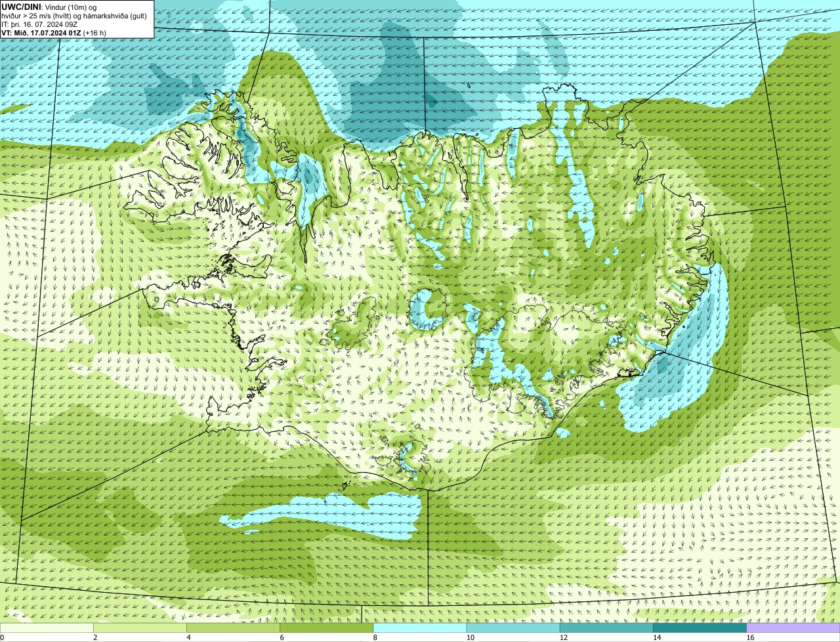Screen dimensions: 840x642
Task: Click the 0–2 m/s palest legend swatch
Action: pos(47,628)
